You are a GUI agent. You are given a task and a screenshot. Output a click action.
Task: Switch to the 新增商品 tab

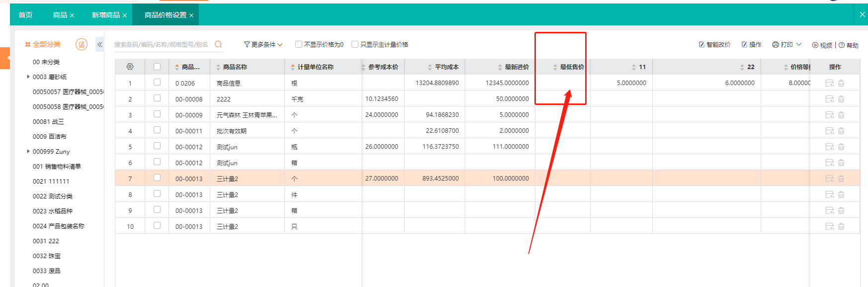(x=105, y=15)
